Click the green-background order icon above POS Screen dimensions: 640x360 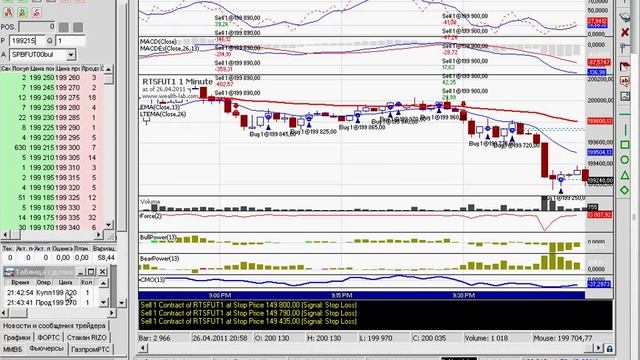click(x=22, y=13)
